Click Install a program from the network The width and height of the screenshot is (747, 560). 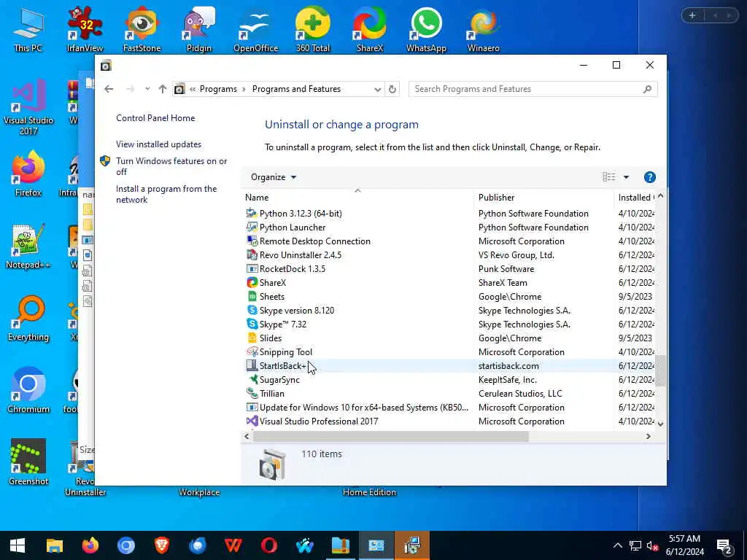[166, 194]
